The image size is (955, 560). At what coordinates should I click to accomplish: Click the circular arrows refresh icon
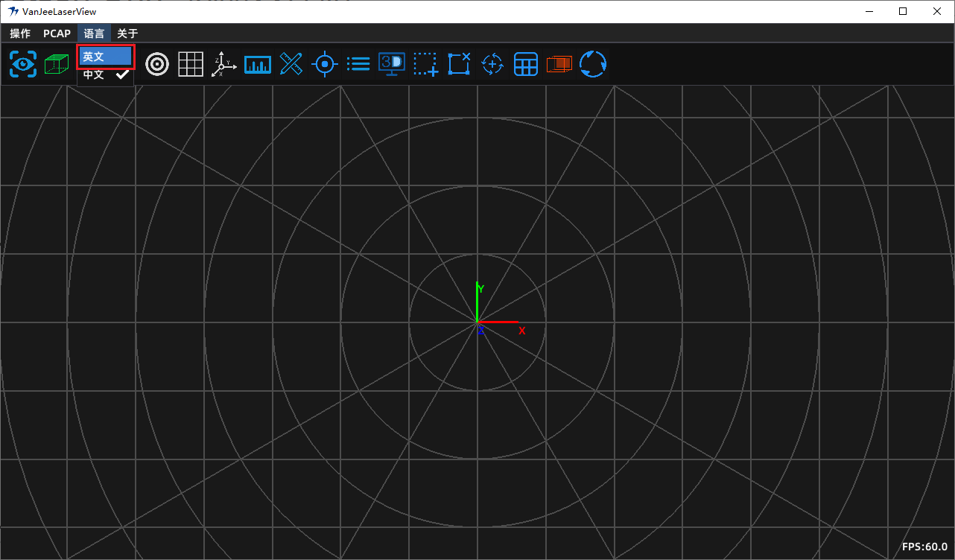coord(593,65)
